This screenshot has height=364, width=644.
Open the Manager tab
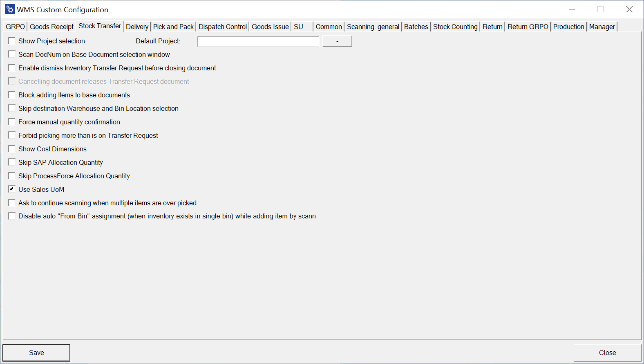point(602,27)
